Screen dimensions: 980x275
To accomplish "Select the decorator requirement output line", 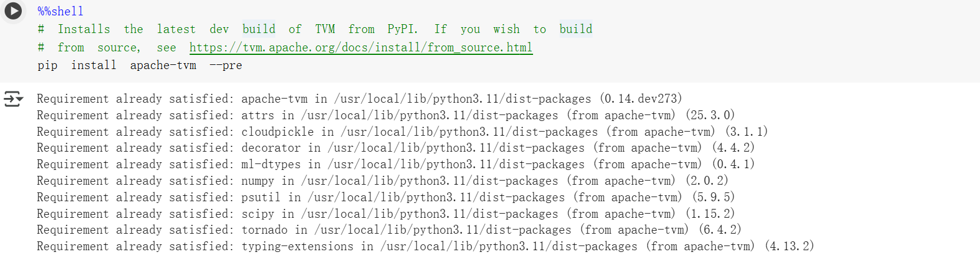I will tap(396, 148).
